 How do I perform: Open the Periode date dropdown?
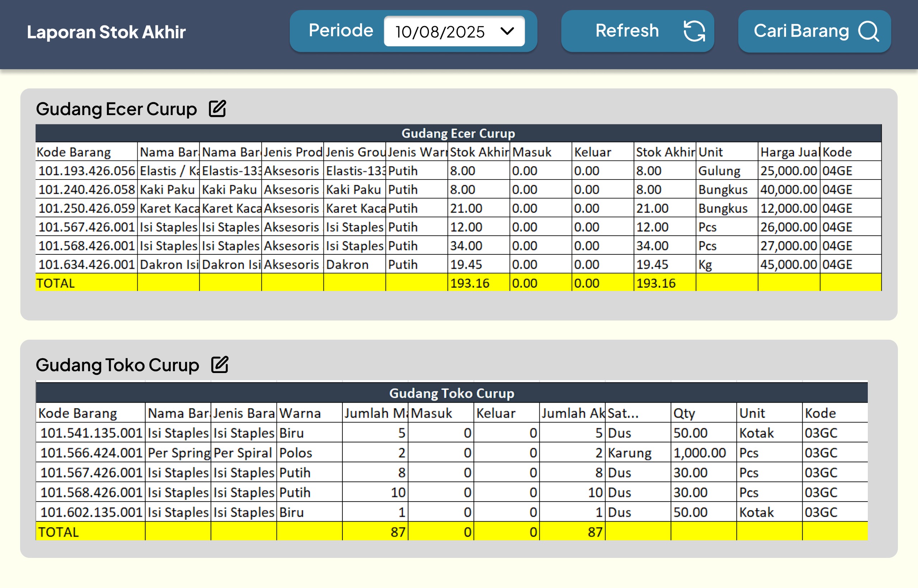point(454,31)
